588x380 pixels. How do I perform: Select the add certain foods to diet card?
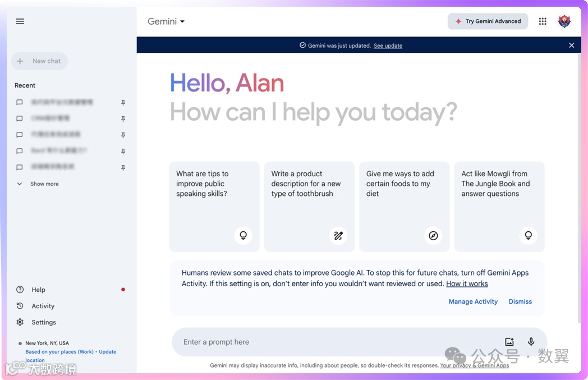404,207
